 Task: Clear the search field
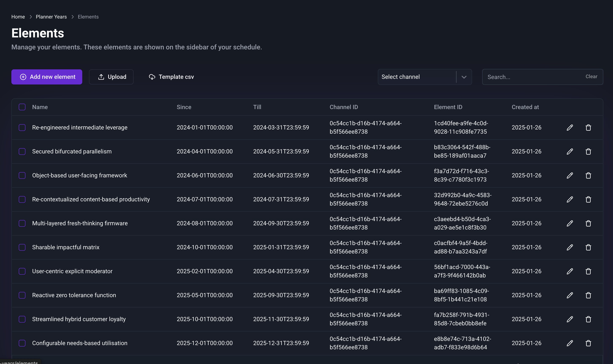tap(591, 76)
